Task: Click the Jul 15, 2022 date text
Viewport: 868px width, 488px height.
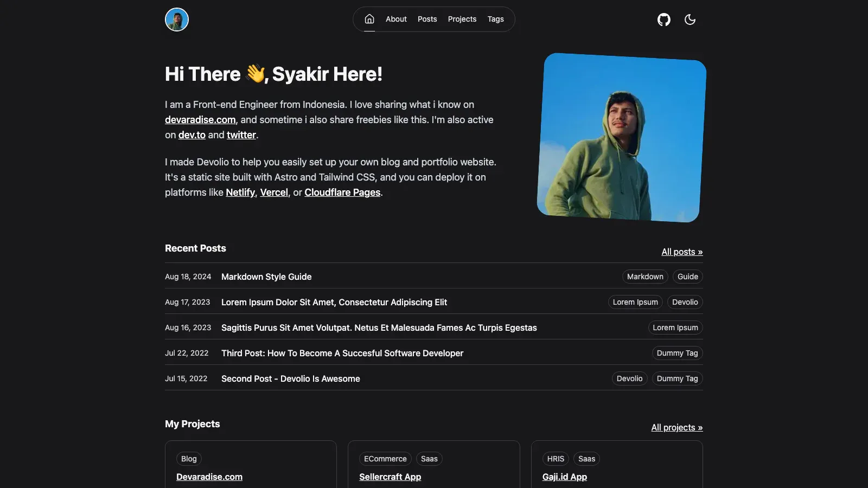Action: click(186, 378)
